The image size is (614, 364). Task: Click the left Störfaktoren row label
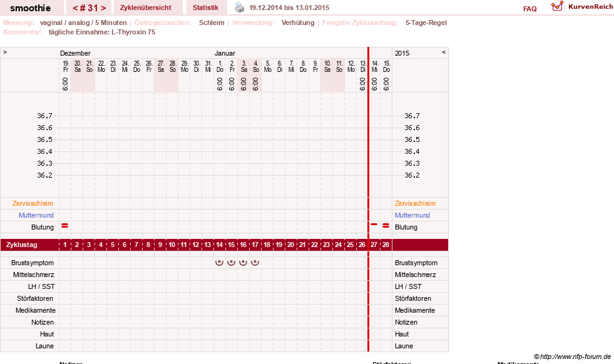point(35,298)
